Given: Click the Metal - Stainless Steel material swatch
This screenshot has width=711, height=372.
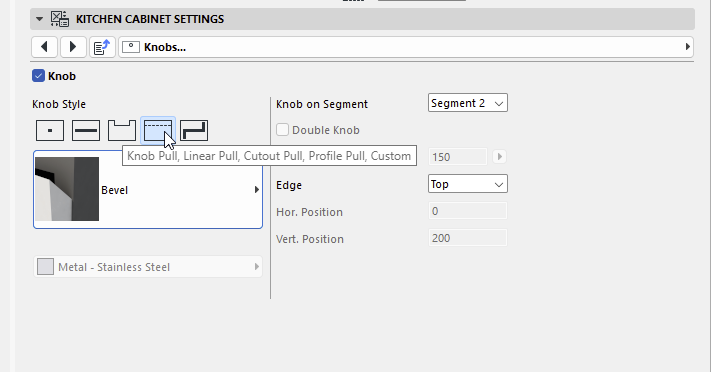Looking at the screenshot, I should tap(45, 267).
